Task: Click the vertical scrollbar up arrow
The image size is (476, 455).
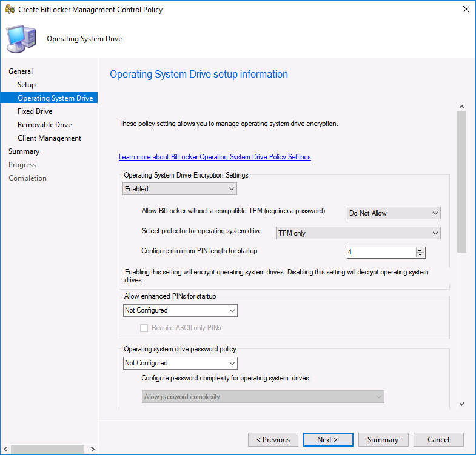Action: pyautogui.click(x=461, y=107)
